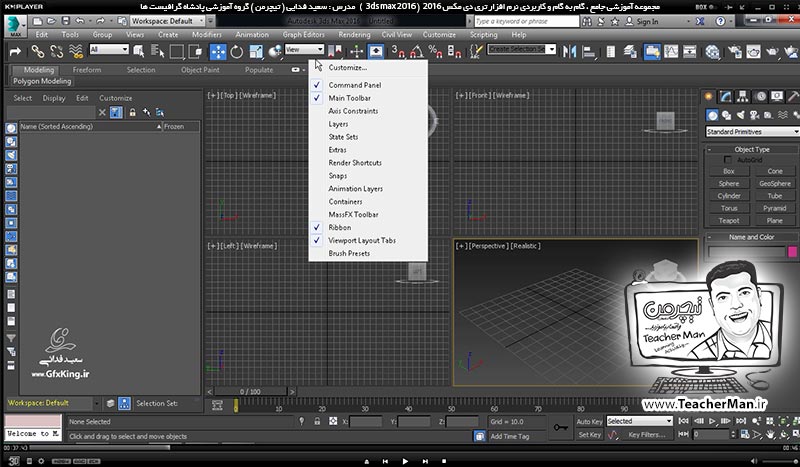Toggle Viewport Layout Tabs menu entry

368,240
